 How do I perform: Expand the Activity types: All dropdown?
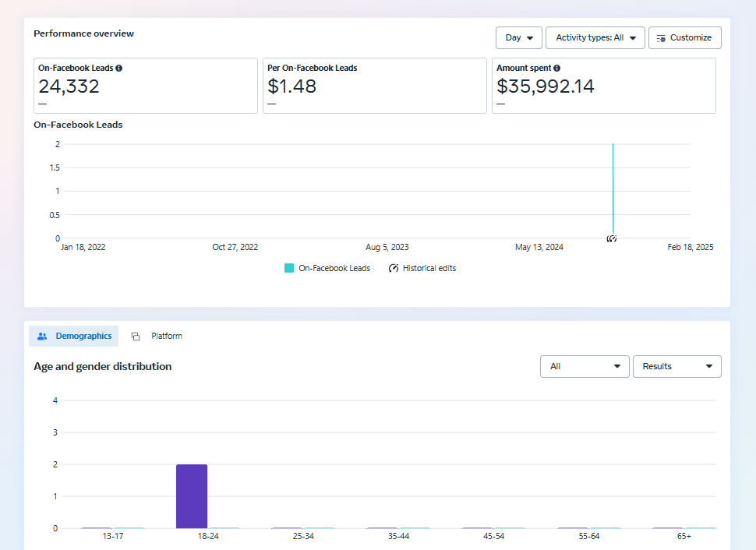tap(595, 37)
